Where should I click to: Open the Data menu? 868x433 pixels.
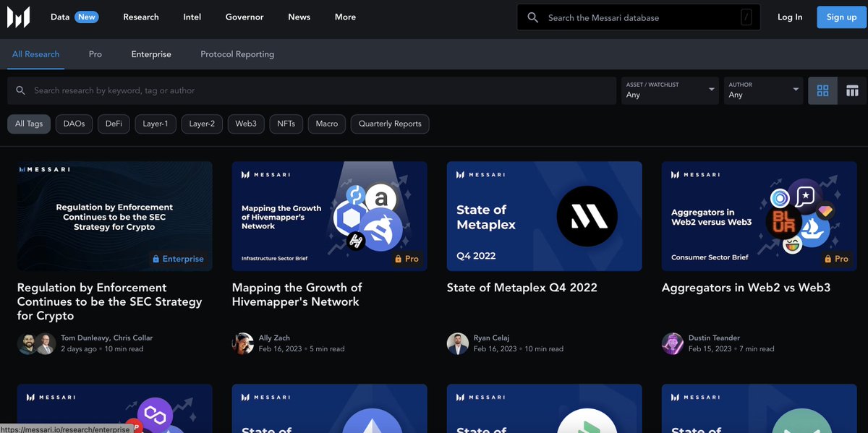pyautogui.click(x=60, y=17)
